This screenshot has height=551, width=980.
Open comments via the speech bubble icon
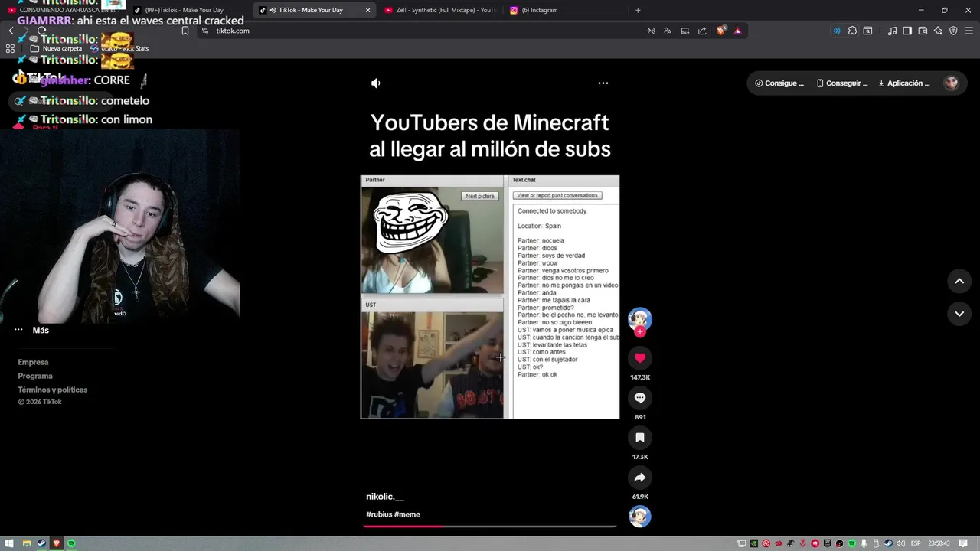pos(640,398)
